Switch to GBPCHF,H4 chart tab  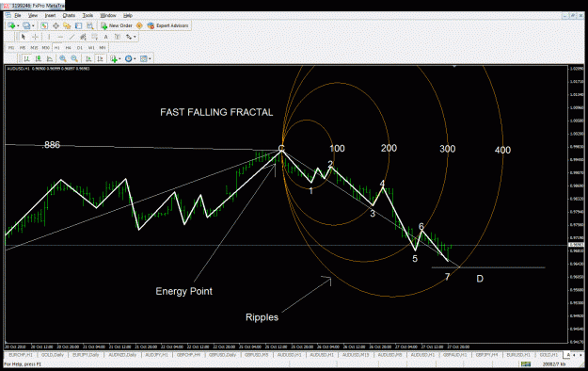click(188, 355)
